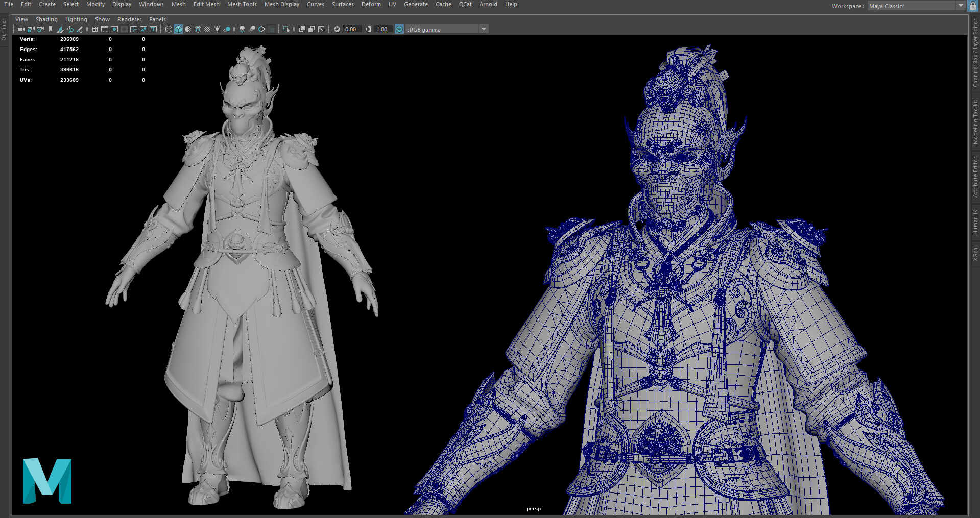Open the Generate menu
This screenshot has height=518, width=980.
coord(416,4)
